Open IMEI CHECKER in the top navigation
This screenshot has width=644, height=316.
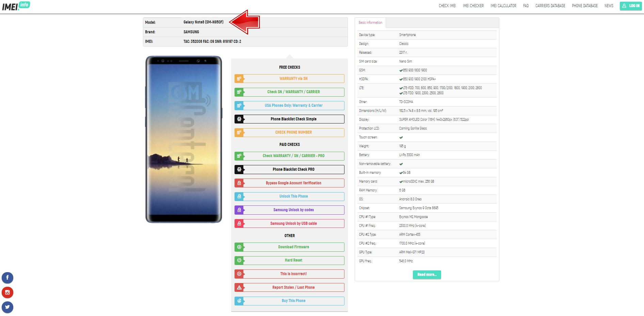[473, 6]
